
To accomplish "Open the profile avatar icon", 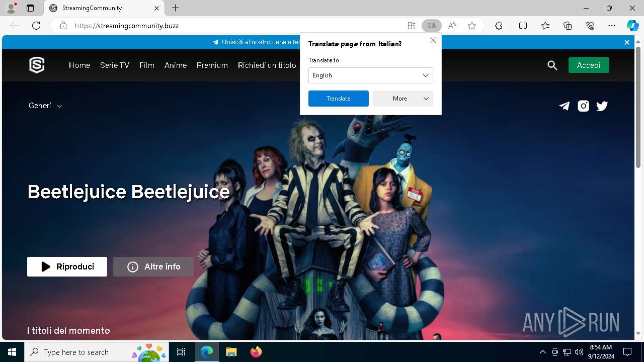I will click(x=11, y=8).
